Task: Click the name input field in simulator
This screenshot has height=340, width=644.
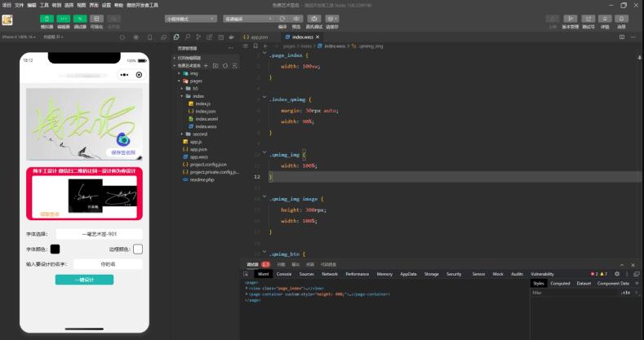Action: click(108, 264)
